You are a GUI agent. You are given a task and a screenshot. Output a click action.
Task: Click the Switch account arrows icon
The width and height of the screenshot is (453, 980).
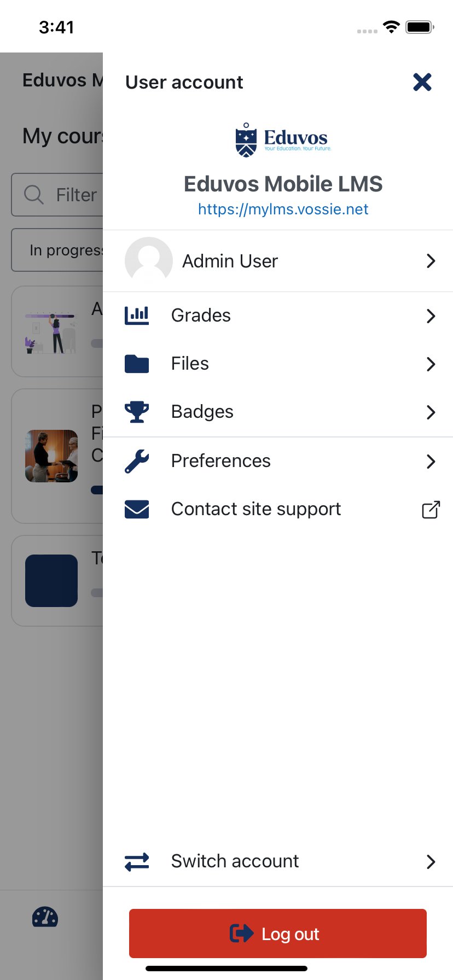click(x=137, y=861)
